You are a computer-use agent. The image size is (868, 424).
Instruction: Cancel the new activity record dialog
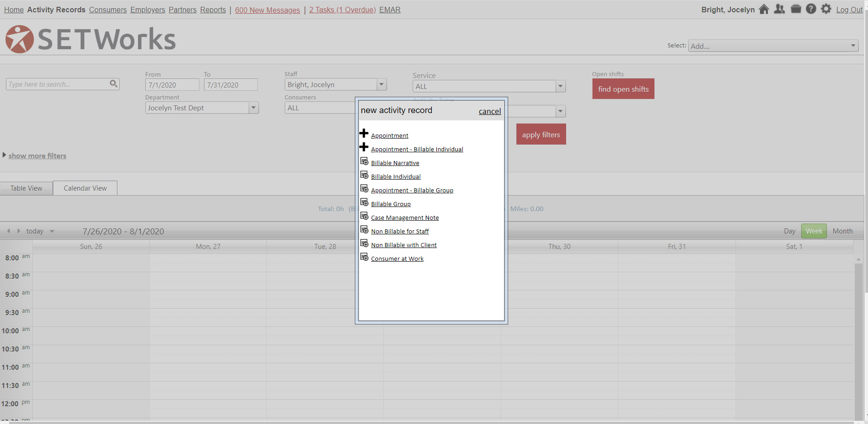[490, 111]
